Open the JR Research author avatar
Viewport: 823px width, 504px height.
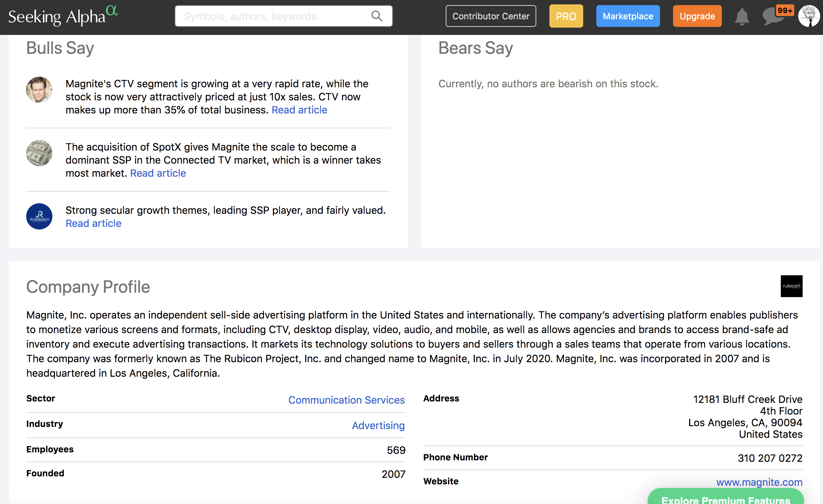coord(39,216)
